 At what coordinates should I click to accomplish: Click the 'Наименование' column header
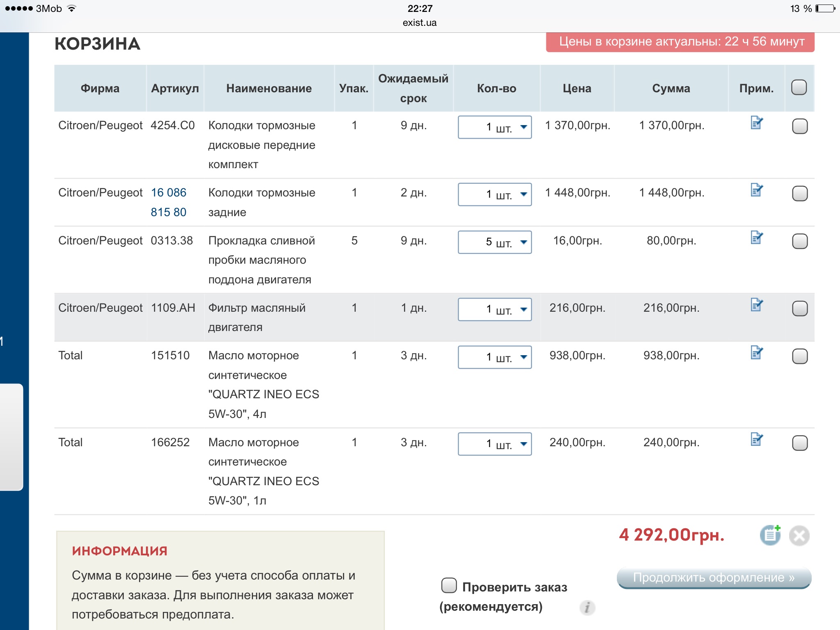269,88
